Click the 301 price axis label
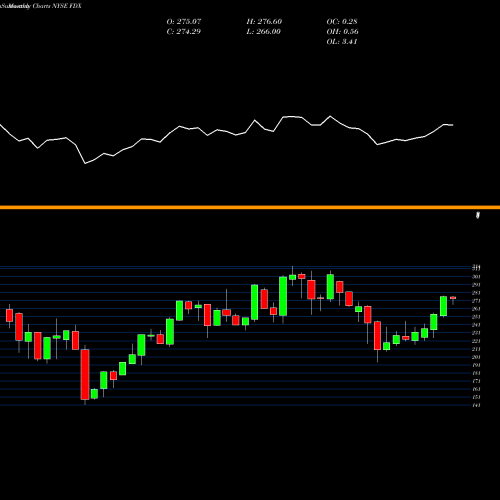500x500 pixels. [x=476, y=277]
